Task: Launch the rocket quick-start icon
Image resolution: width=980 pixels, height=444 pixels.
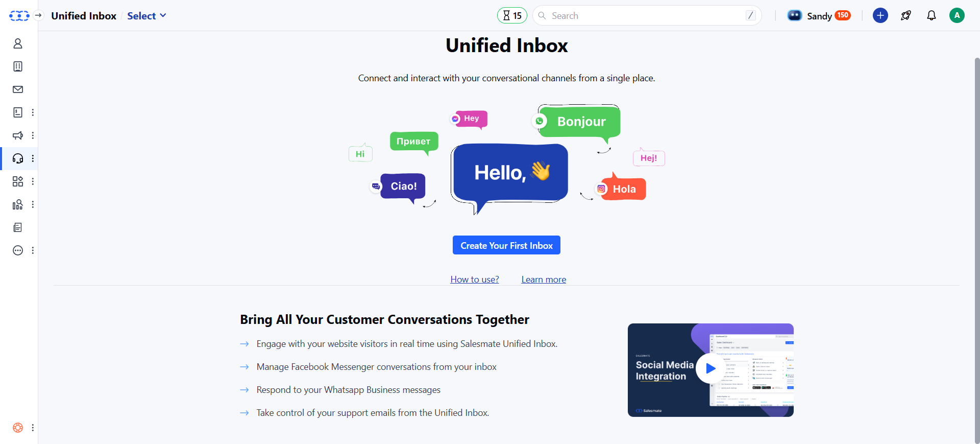Action: tap(906, 15)
